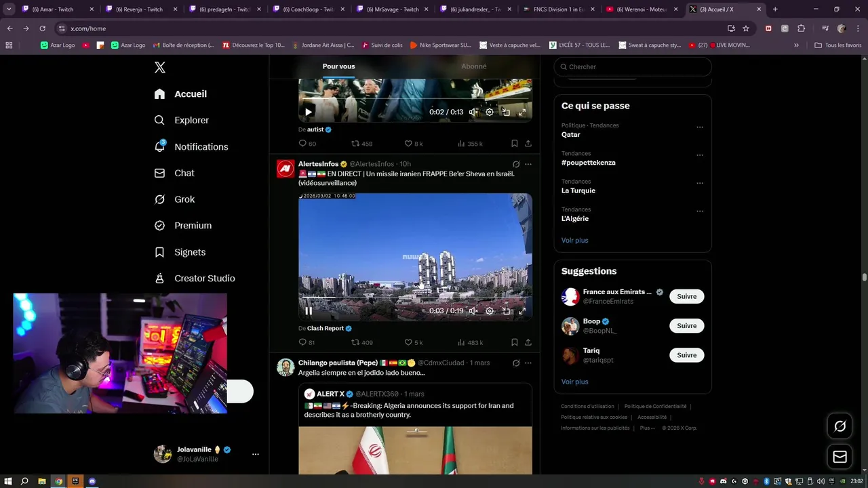The image size is (868, 488).
Task: Play the top autist video
Action: click(x=309, y=113)
